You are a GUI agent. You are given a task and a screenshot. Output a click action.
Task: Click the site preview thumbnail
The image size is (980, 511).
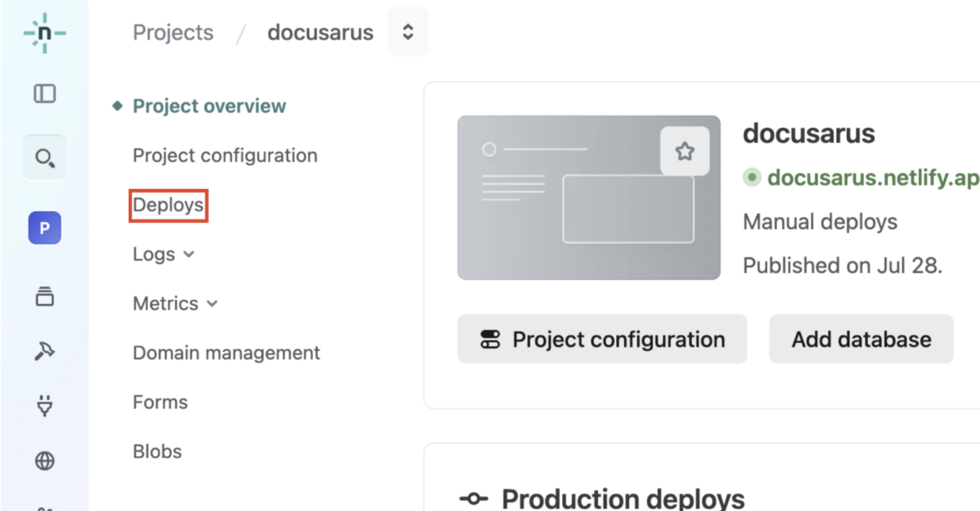(x=588, y=198)
